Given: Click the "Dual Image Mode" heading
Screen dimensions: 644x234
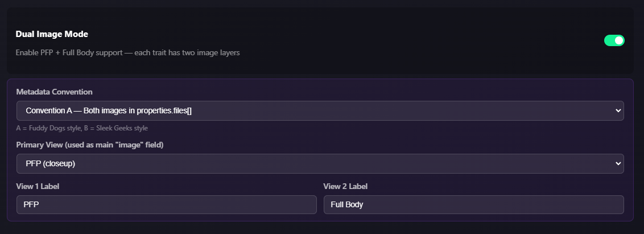Looking at the screenshot, I should (52, 34).
